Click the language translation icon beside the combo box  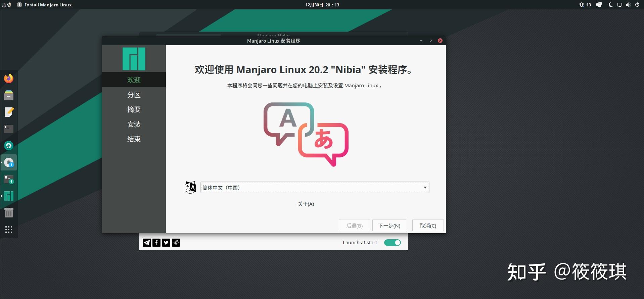[x=190, y=187]
